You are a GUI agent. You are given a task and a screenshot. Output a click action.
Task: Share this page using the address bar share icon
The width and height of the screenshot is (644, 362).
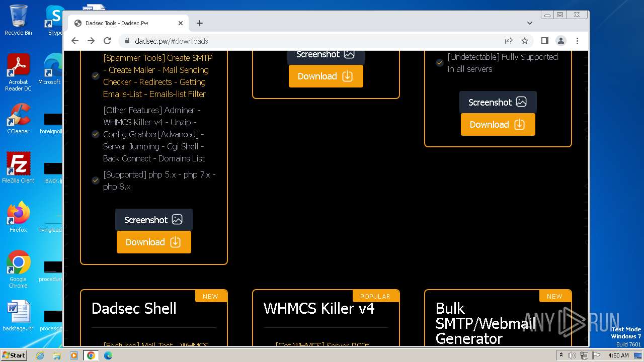point(509,41)
